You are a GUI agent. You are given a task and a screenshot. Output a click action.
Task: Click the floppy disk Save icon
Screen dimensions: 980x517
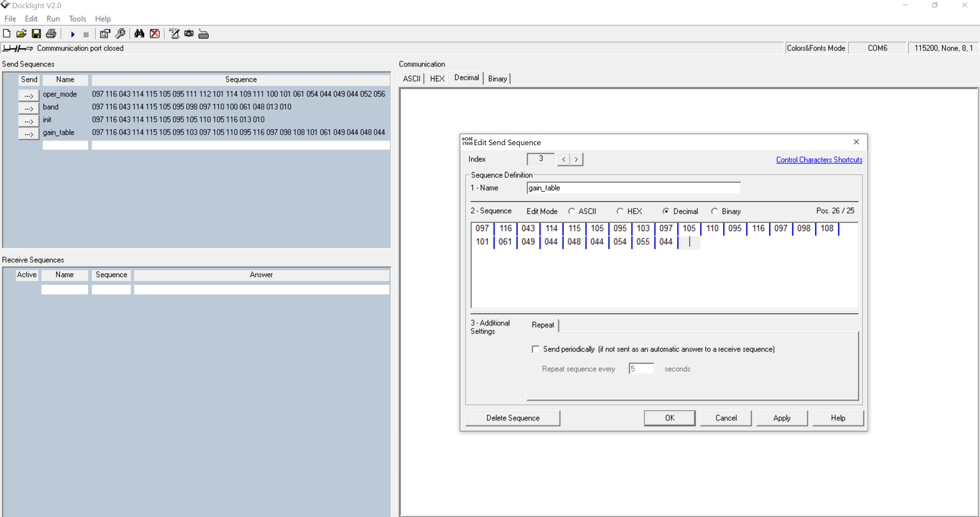coord(36,34)
